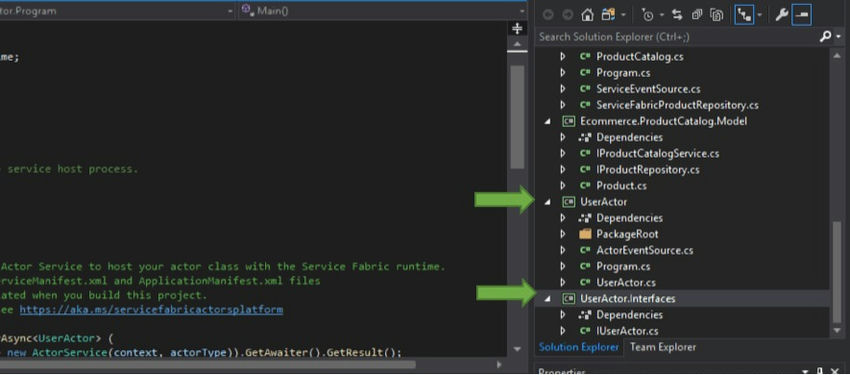Viewport: 850px width, 375px height.
Task: Select the Ecommerce.ProductCatalog.Model project
Action: coord(663,121)
